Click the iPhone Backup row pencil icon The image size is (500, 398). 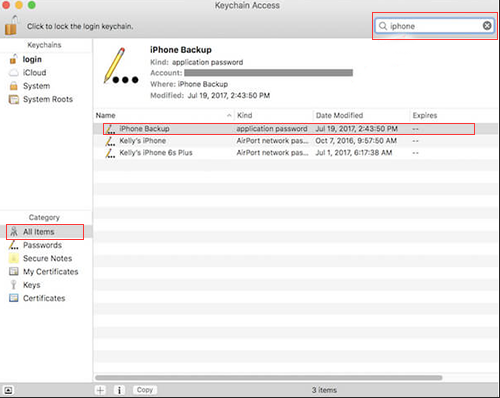coord(110,129)
